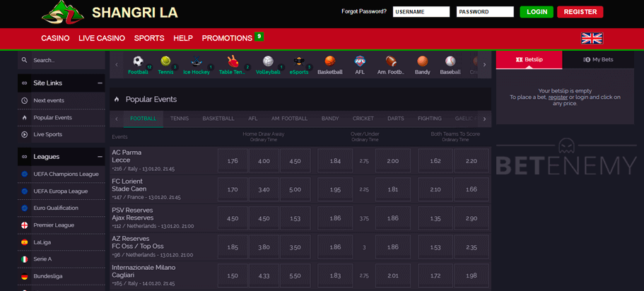Click the Forgot Password link
Screen dimensions: 644x291
pos(364,11)
